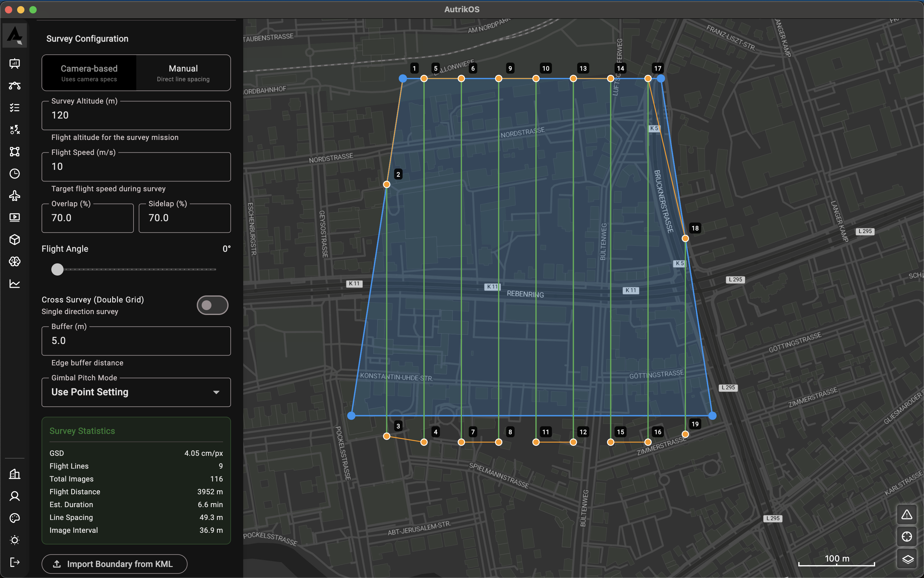Click the brain AI icon in sidebar
The height and width of the screenshot is (578, 924).
(x=15, y=262)
